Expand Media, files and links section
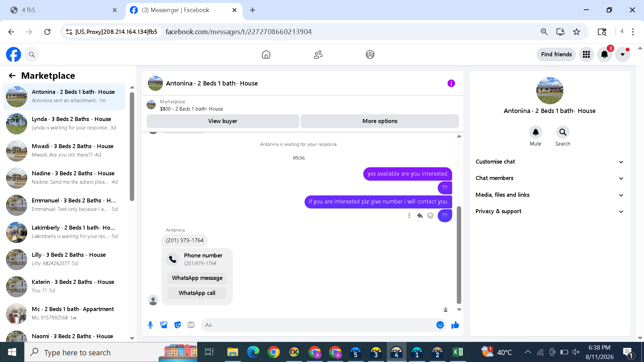 point(549,195)
